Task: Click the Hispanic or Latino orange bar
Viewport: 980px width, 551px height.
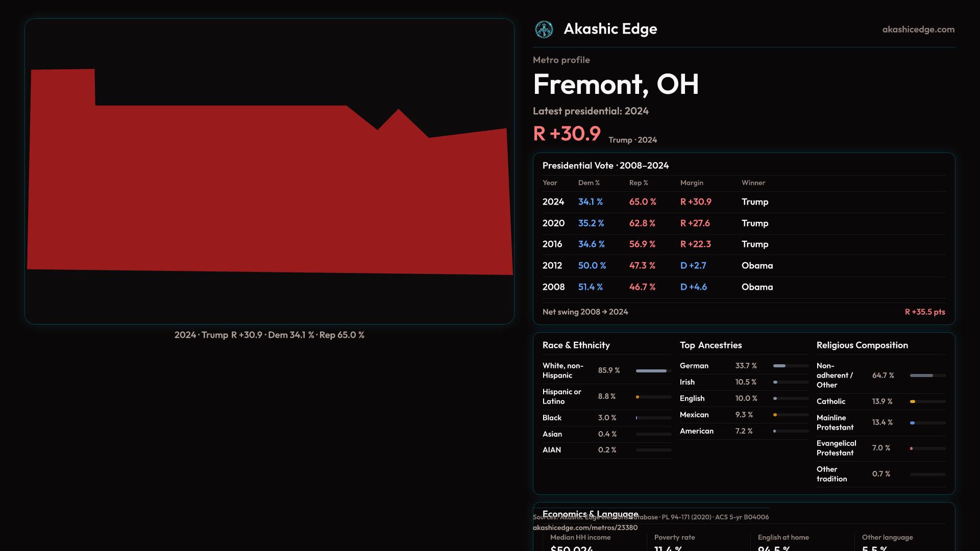Action: [x=638, y=397]
